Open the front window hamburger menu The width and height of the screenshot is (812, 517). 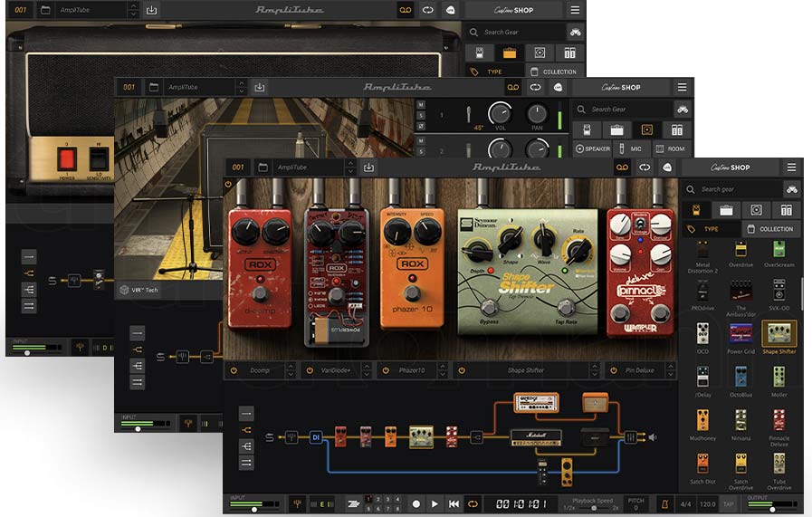pos(791,168)
